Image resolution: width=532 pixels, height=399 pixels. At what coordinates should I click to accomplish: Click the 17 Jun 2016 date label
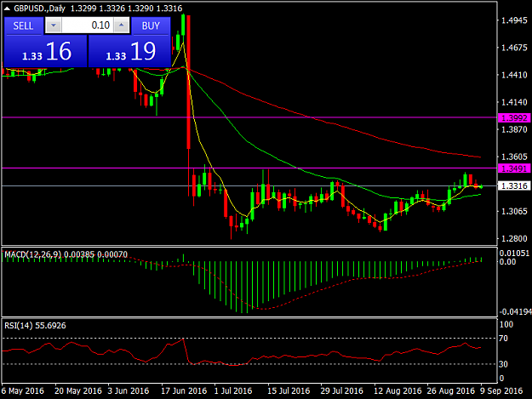coord(184,390)
